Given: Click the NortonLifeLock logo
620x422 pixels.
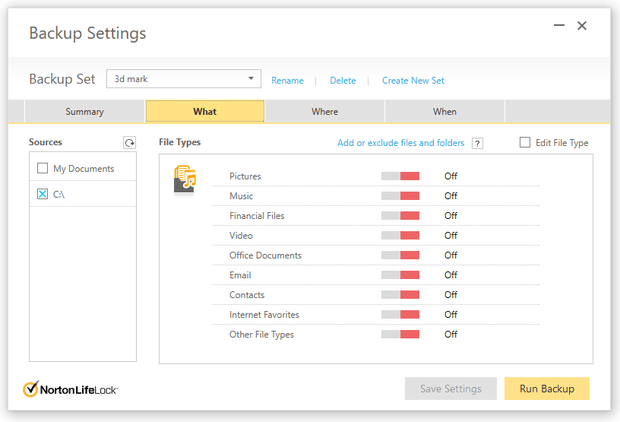Looking at the screenshot, I should (x=71, y=388).
